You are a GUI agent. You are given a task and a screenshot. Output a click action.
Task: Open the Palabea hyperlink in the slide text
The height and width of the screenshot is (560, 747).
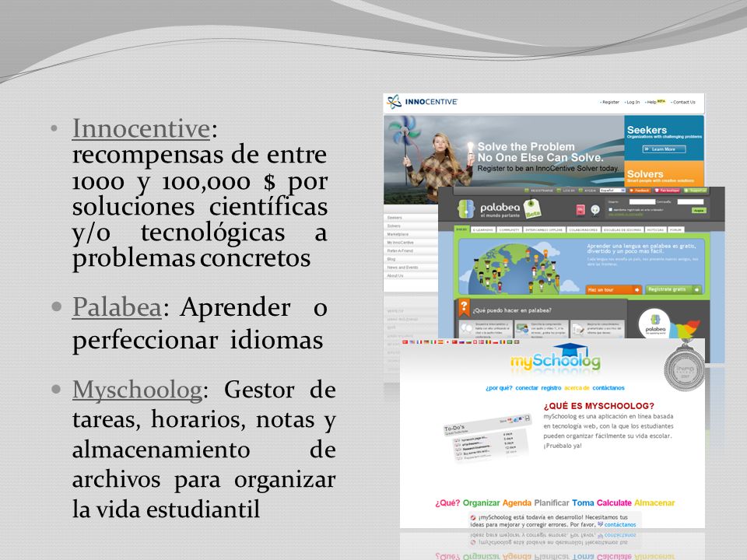click(x=117, y=307)
